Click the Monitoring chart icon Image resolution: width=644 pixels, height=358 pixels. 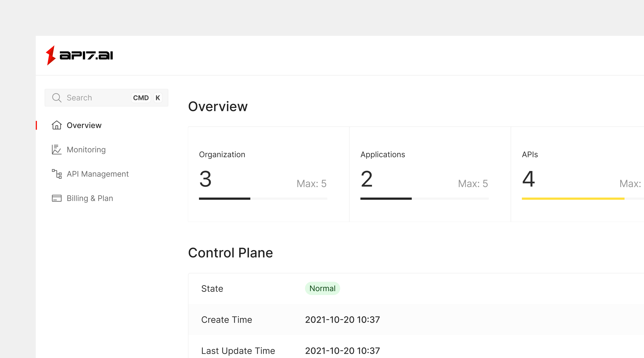[x=57, y=150]
